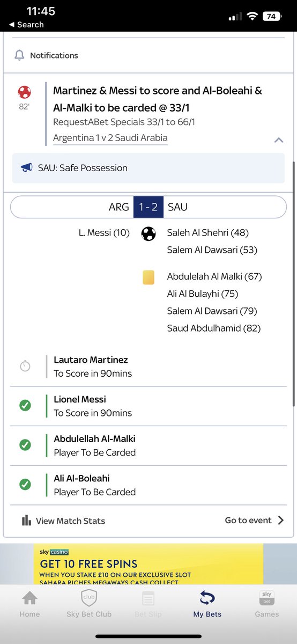The width and height of the screenshot is (297, 644).
Task: Open the Sky Bet Club shield icon
Action: click(88, 598)
